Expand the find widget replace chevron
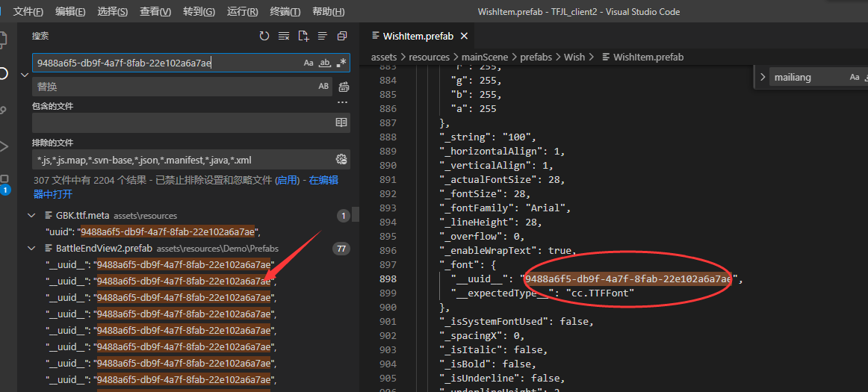Screen dimensions: 868x392 (x=762, y=77)
